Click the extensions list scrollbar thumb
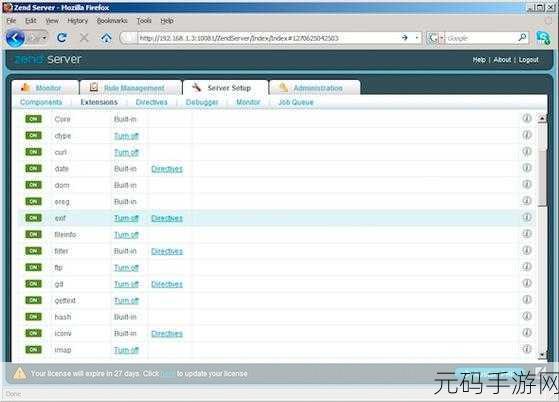Screen dimensions: 559x402 [x=542, y=178]
